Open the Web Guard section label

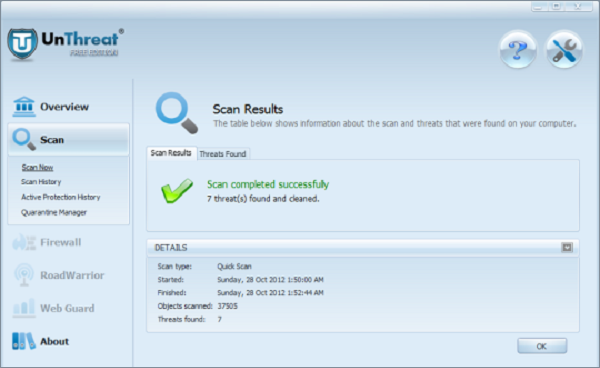[x=67, y=308]
